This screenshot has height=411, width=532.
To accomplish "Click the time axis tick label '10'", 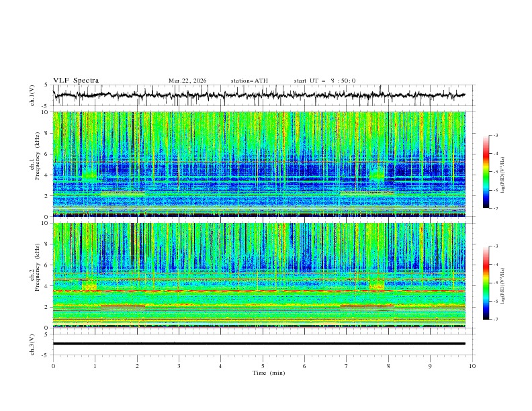I will [x=472, y=366].
